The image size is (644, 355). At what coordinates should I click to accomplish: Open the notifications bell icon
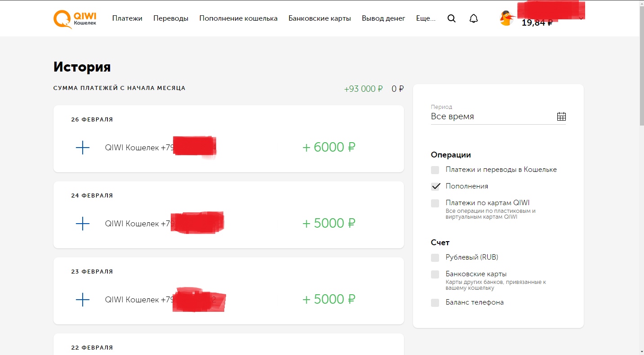pyautogui.click(x=473, y=18)
